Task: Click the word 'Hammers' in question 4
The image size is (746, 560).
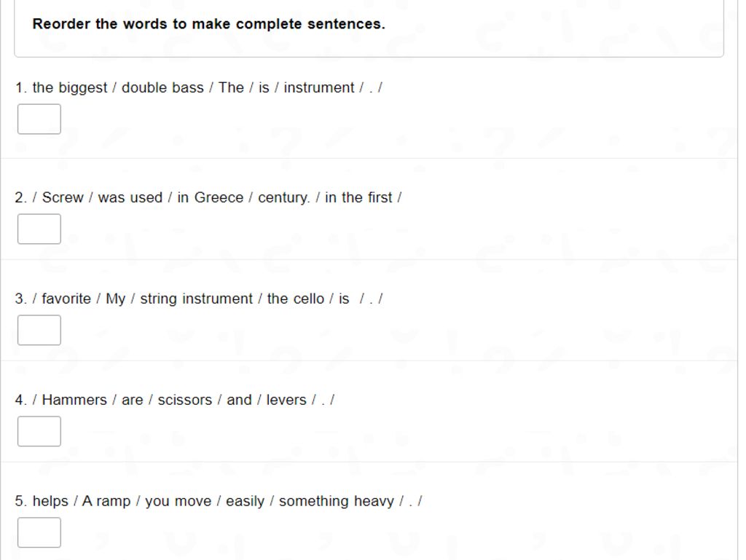Action: click(x=74, y=400)
